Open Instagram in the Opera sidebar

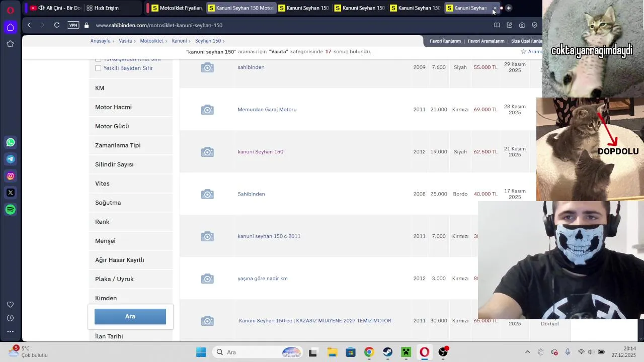tap(11, 176)
